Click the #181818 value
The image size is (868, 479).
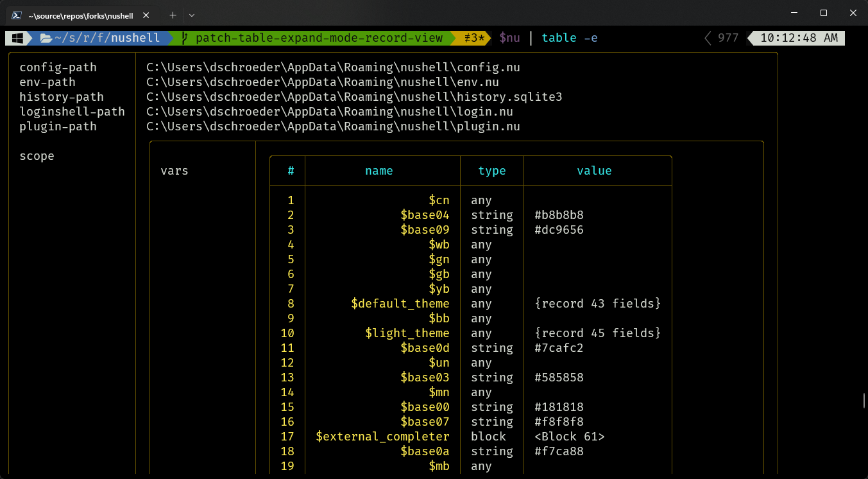(559, 407)
